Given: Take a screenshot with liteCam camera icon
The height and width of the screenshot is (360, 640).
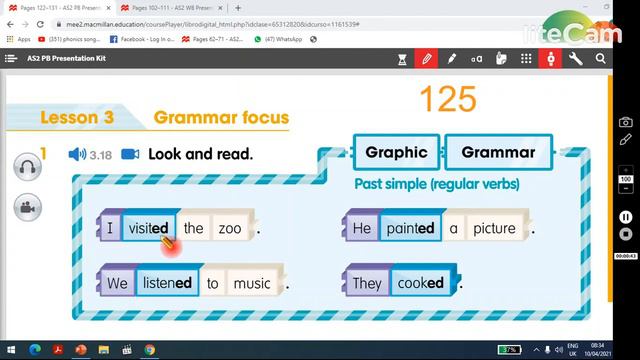Looking at the screenshot, I should tap(625, 122).
